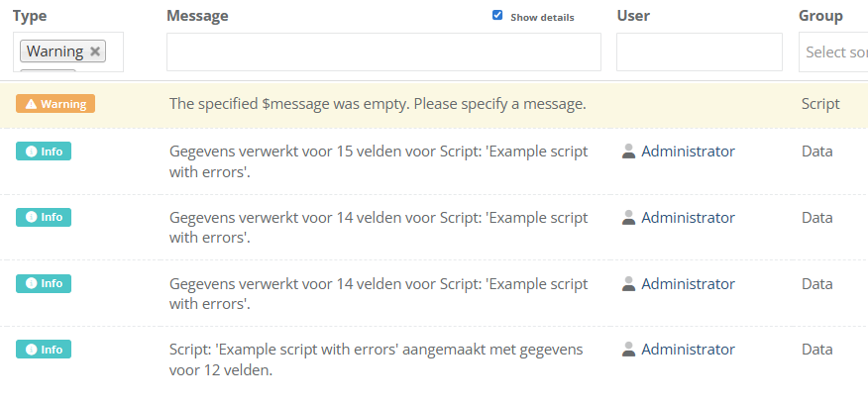Click Info badge icon on 12 velden row
Image resolution: width=868 pixels, height=406 pixels.
pyautogui.click(x=30, y=350)
